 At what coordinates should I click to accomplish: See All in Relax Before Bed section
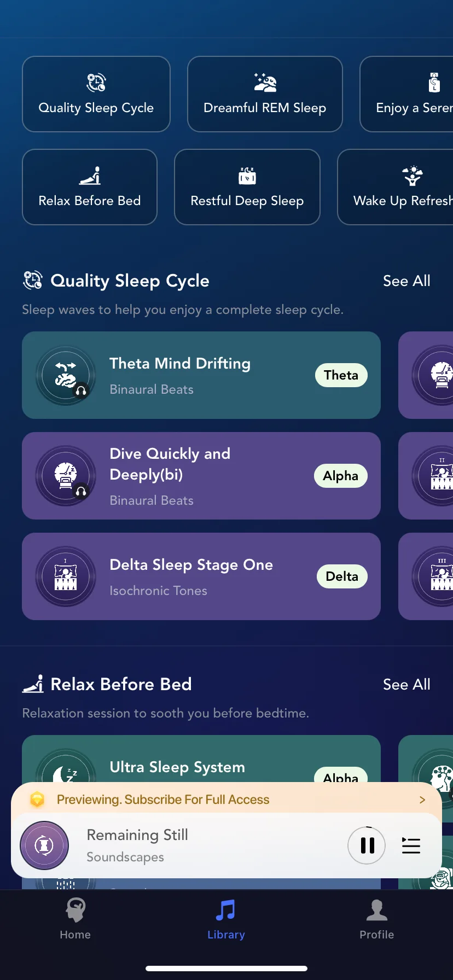tap(406, 685)
